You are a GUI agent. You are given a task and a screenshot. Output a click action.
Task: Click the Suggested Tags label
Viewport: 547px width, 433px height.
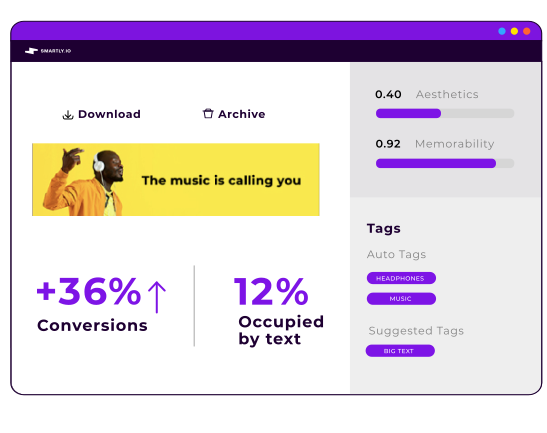click(x=416, y=330)
